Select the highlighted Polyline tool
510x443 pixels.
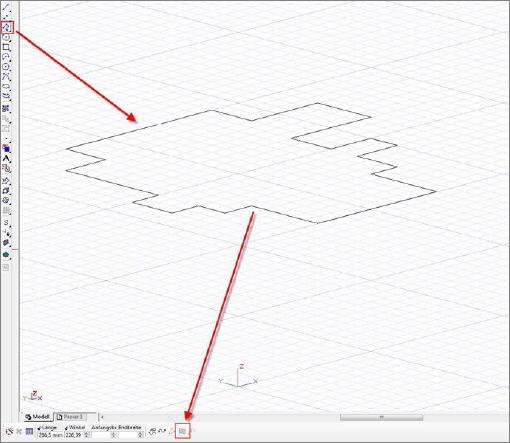[6, 27]
